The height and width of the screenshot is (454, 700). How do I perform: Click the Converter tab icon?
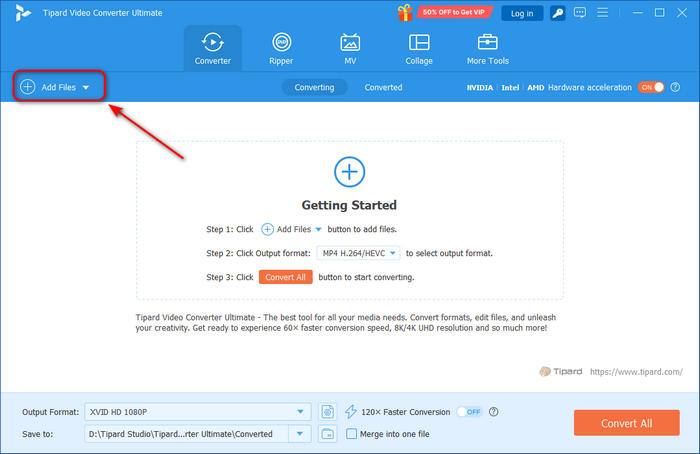coord(212,42)
